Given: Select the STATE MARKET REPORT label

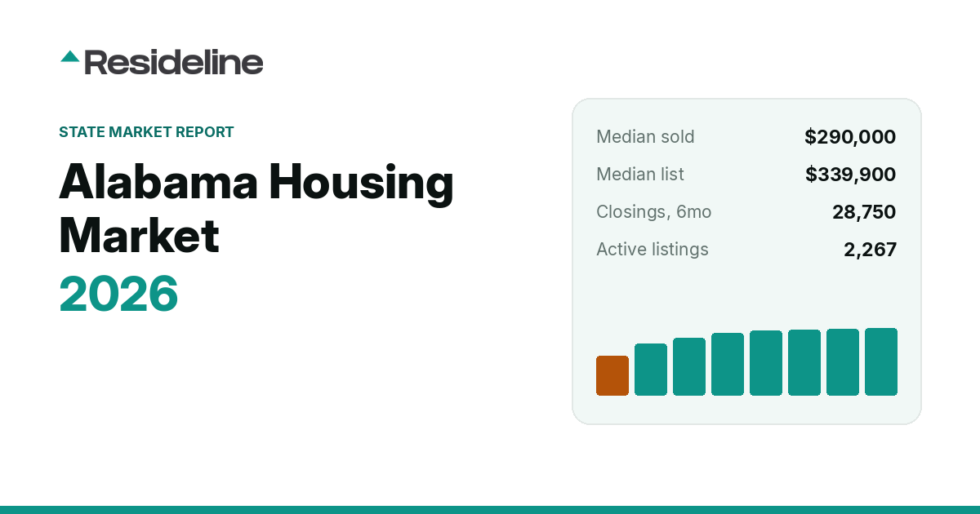Looking at the screenshot, I should 146,131.
